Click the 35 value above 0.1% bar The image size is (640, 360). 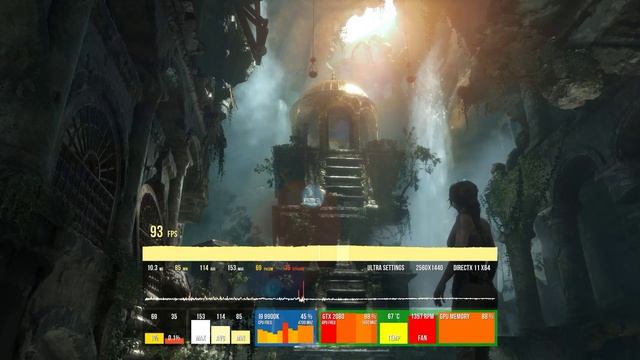click(x=174, y=316)
